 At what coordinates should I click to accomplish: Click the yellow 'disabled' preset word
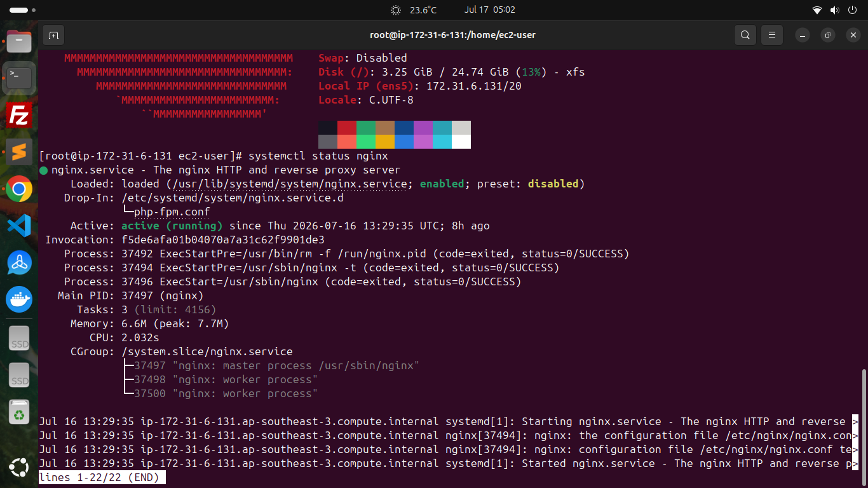(553, 184)
